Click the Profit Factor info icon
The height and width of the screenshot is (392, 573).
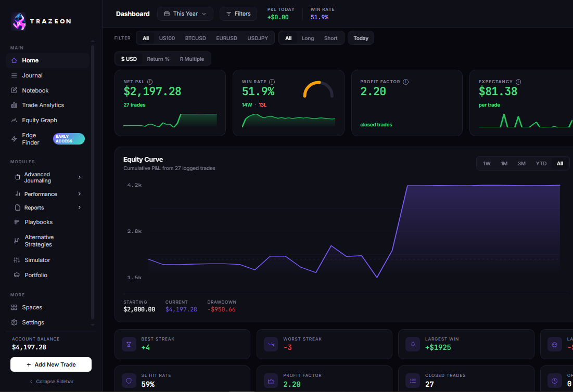point(405,82)
